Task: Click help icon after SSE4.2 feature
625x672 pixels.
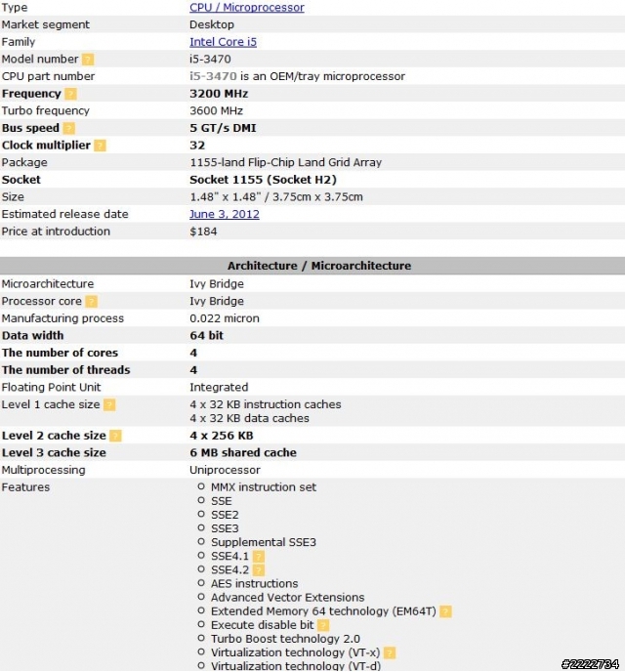Action: 259,570
